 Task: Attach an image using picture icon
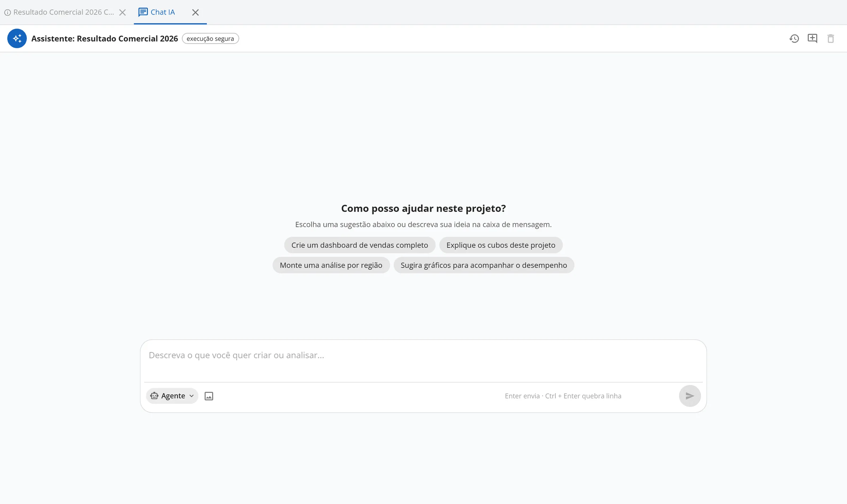pos(209,396)
